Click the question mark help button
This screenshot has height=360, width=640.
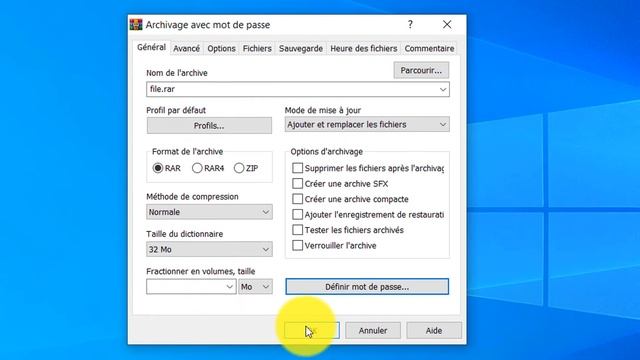[x=410, y=24]
